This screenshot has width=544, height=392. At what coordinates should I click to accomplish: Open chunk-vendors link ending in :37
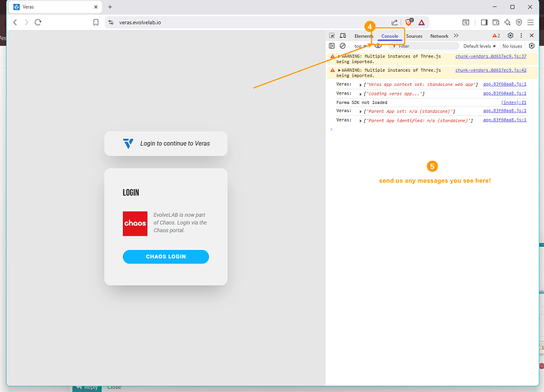[x=490, y=56]
